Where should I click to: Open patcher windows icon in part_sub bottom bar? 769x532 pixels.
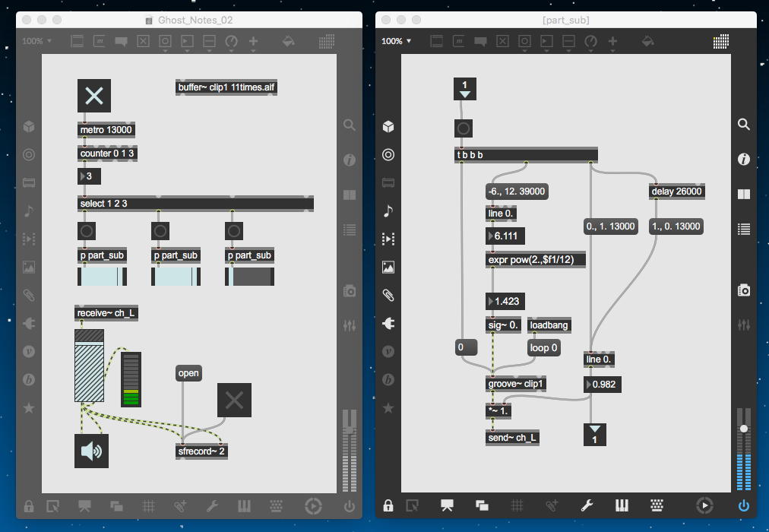(482, 505)
